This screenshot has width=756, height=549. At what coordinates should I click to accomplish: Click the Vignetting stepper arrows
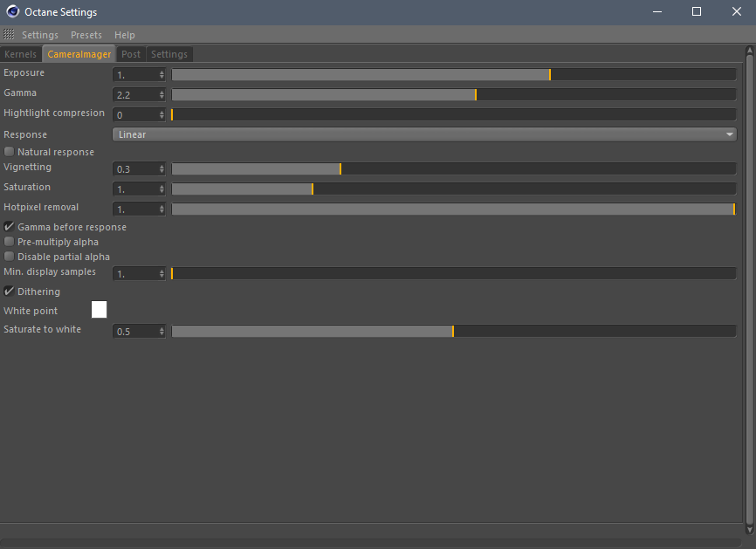(162, 169)
